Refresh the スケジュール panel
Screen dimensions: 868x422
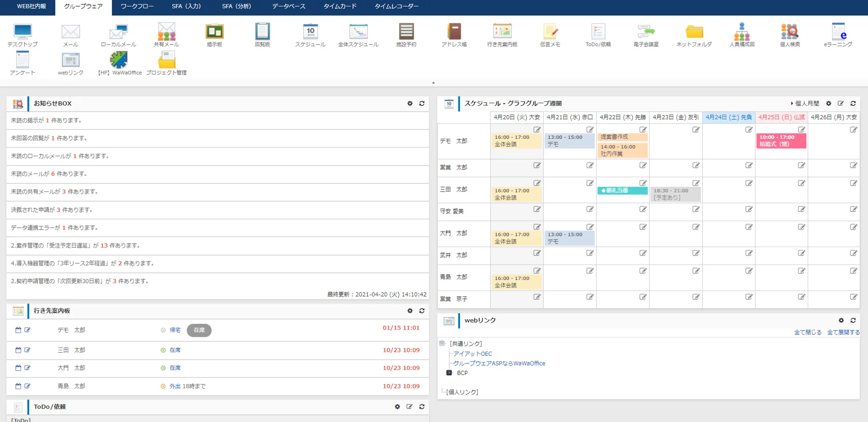point(853,104)
